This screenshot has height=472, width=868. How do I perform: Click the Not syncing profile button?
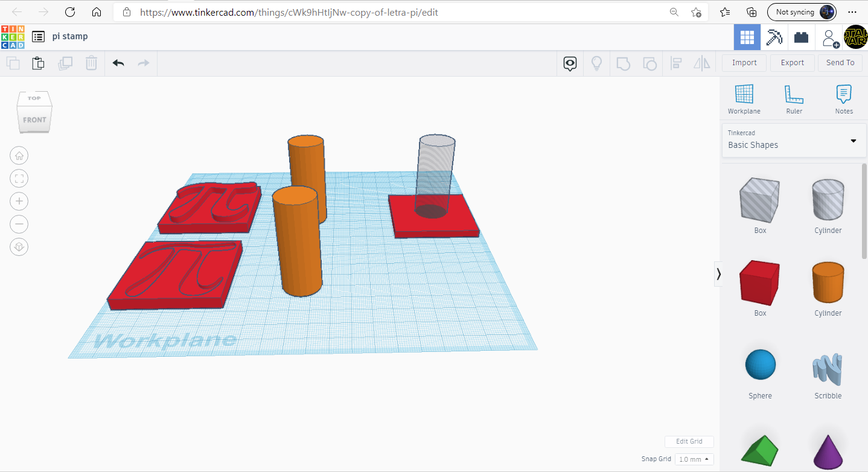point(802,12)
